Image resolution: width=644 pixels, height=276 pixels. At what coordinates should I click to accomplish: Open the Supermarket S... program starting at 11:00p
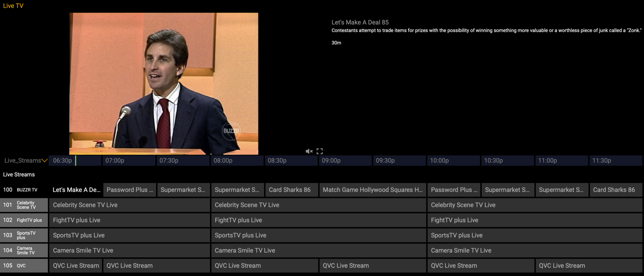[562, 190]
